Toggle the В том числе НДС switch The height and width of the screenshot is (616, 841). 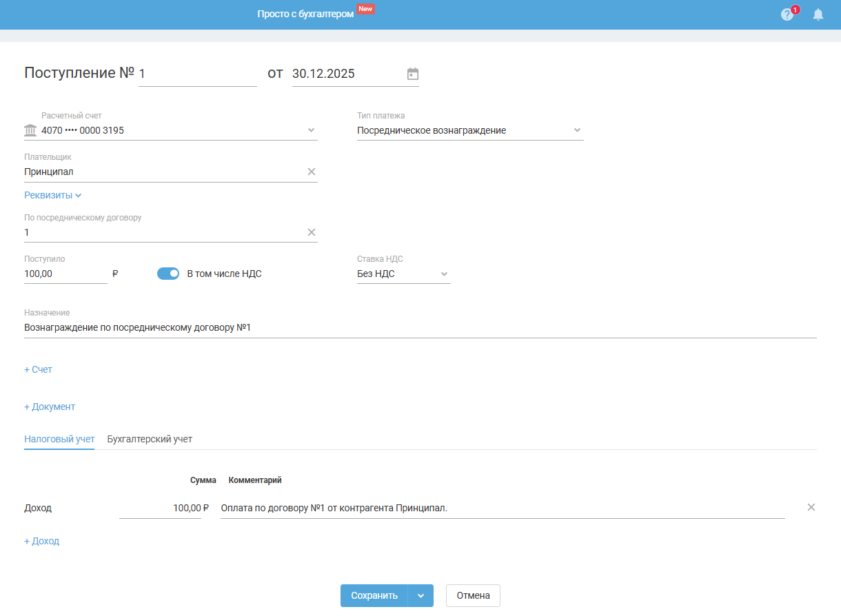(x=168, y=274)
